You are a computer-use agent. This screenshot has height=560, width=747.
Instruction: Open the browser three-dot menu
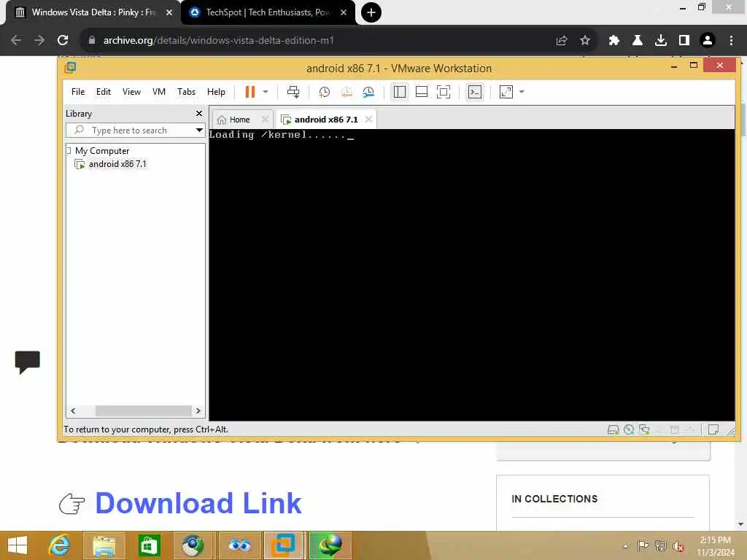[x=731, y=41]
